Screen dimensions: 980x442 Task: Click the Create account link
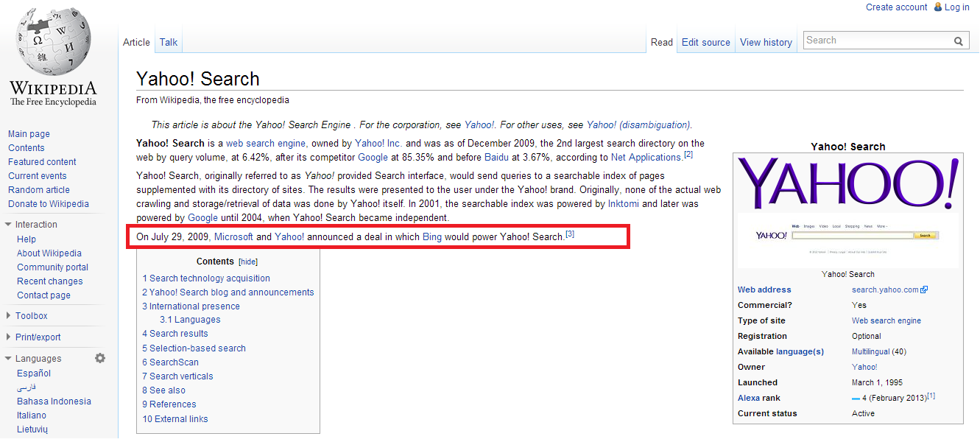pos(897,7)
